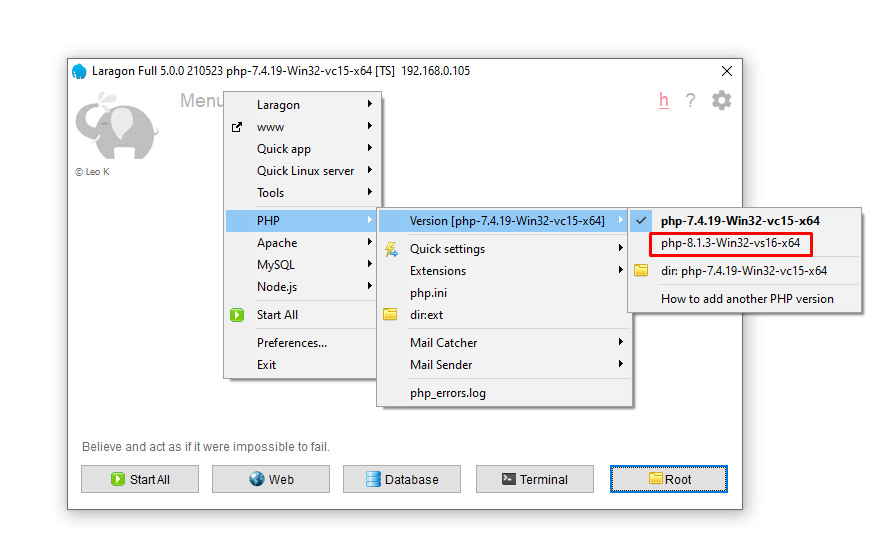Click the question mark help icon

click(x=690, y=101)
